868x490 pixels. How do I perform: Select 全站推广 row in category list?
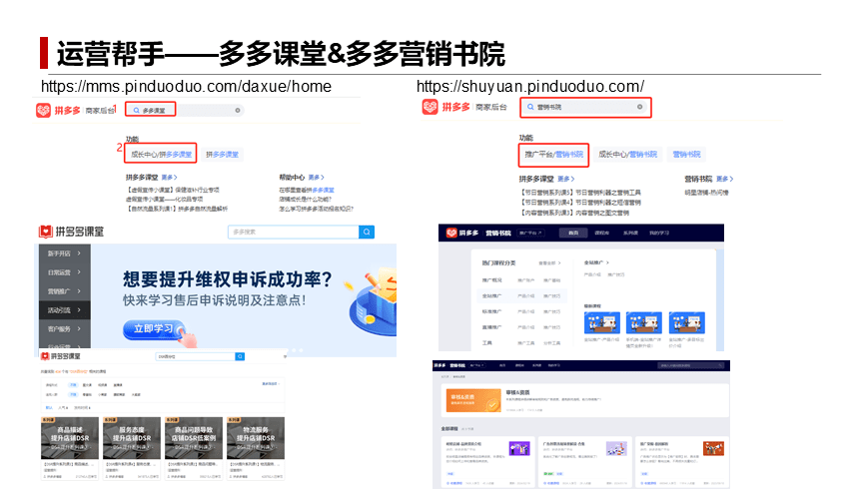click(x=521, y=295)
